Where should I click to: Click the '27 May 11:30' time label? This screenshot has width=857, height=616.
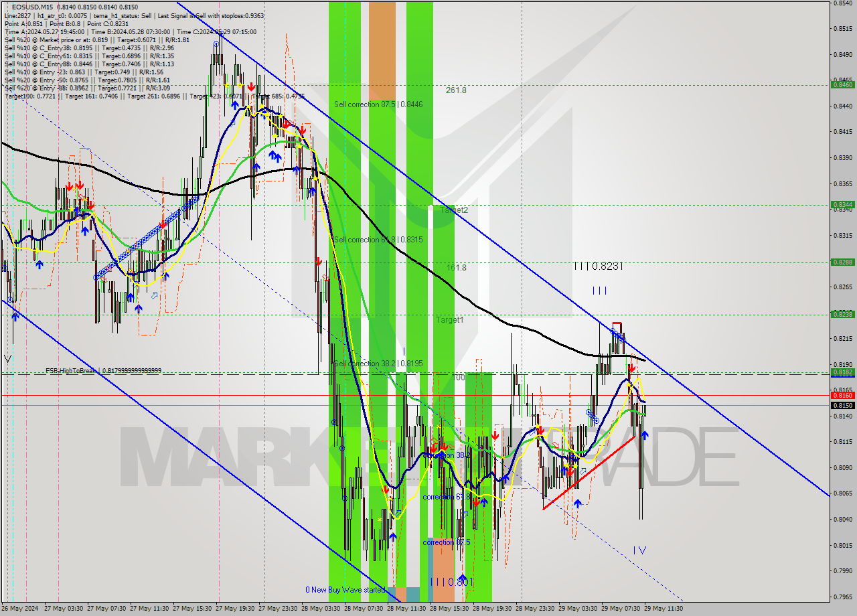point(149,609)
